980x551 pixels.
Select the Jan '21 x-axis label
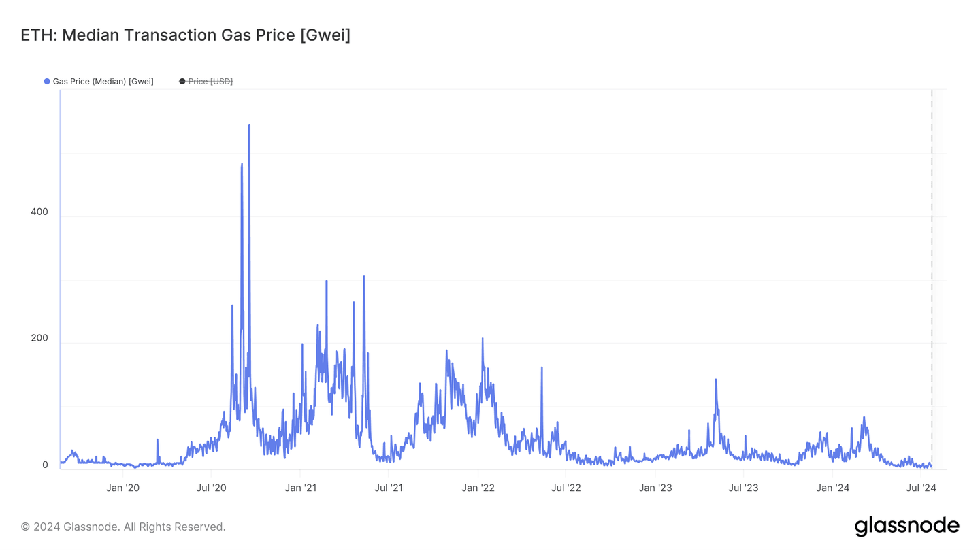pyautogui.click(x=301, y=488)
